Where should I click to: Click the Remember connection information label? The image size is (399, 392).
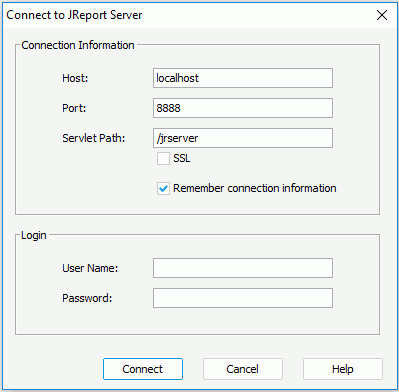[x=255, y=188]
